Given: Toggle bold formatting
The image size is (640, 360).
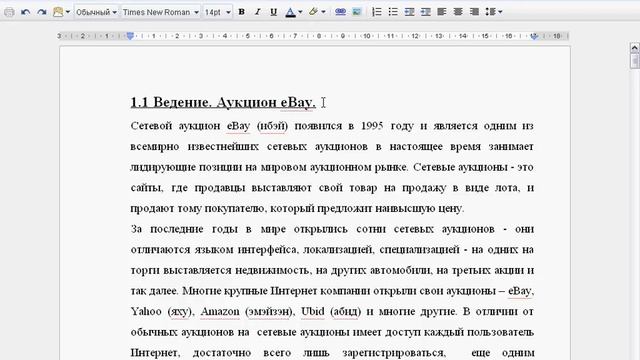Looking at the screenshot, I should coord(242,12).
